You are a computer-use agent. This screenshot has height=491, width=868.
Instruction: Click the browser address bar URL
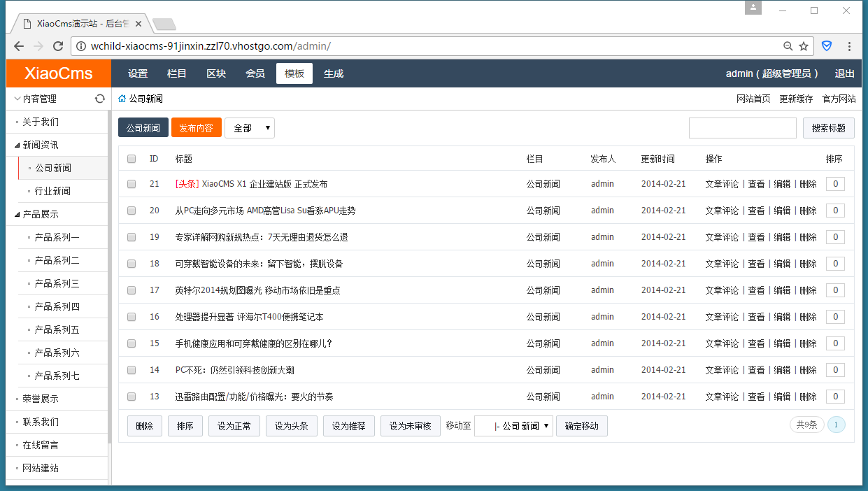point(211,46)
